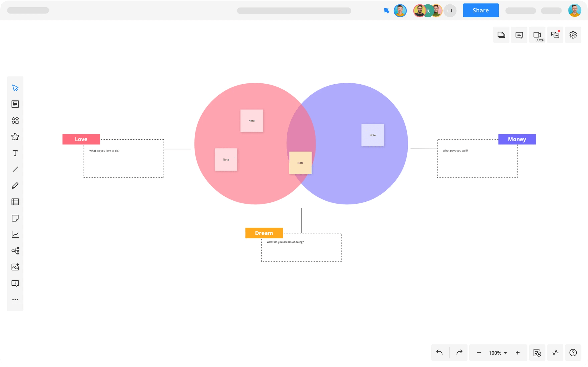The height and width of the screenshot is (367, 588).
Task: Open the Shapes tool
Action: coord(15,120)
